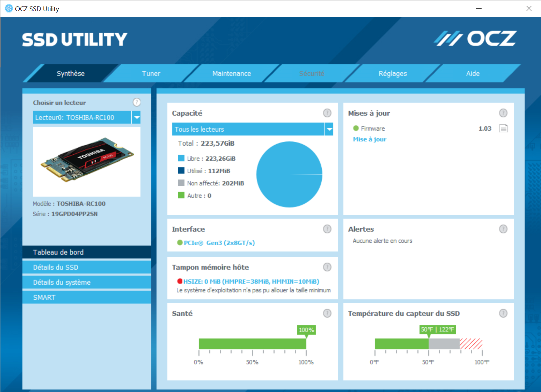Open help for Choisir un lecteur

(x=137, y=102)
